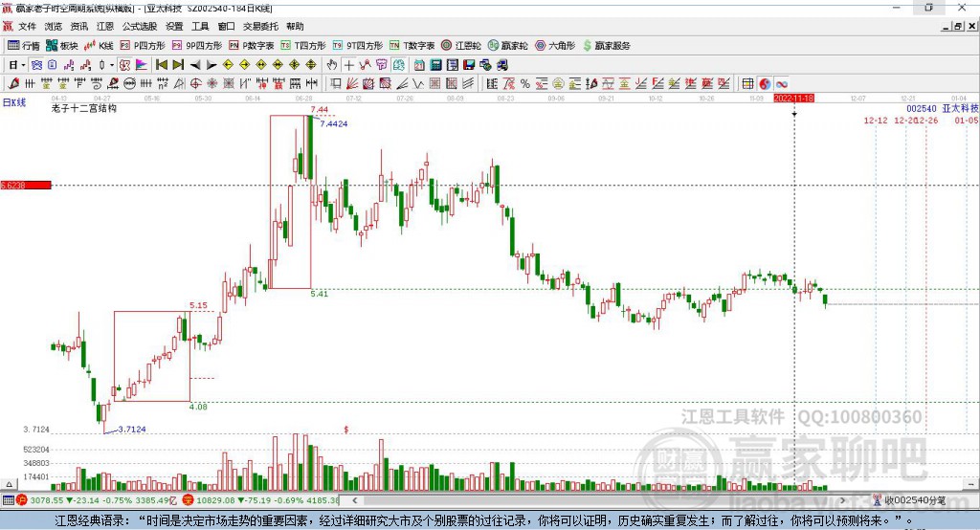Toggle the red-blue yin-yang icon
This screenshot has width=980, height=530.
[x=765, y=84]
